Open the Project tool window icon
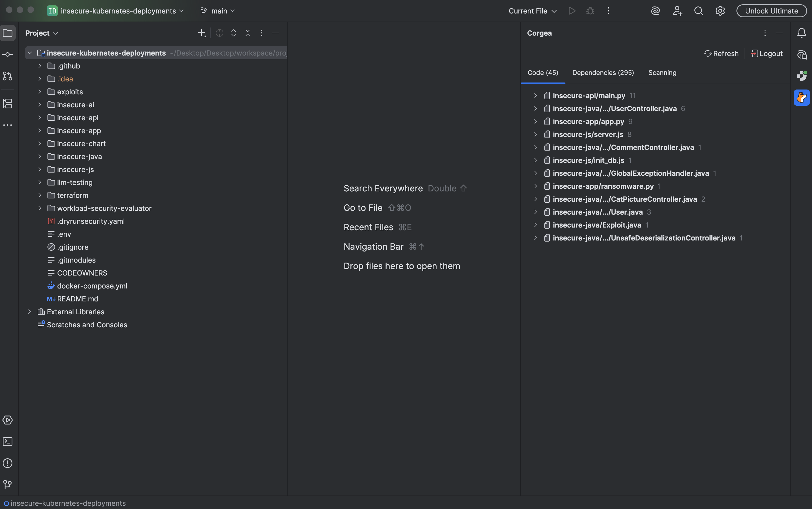 pyautogui.click(x=8, y=33)
